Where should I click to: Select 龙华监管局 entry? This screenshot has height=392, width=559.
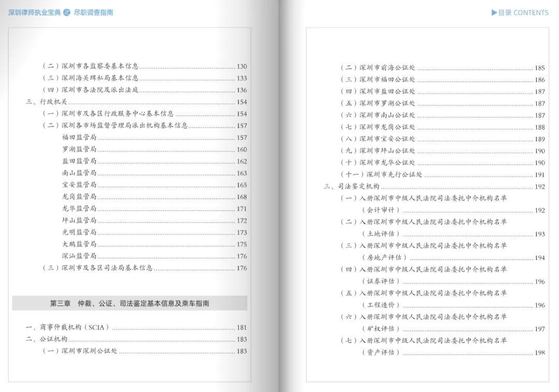click(x=154, y=208)
